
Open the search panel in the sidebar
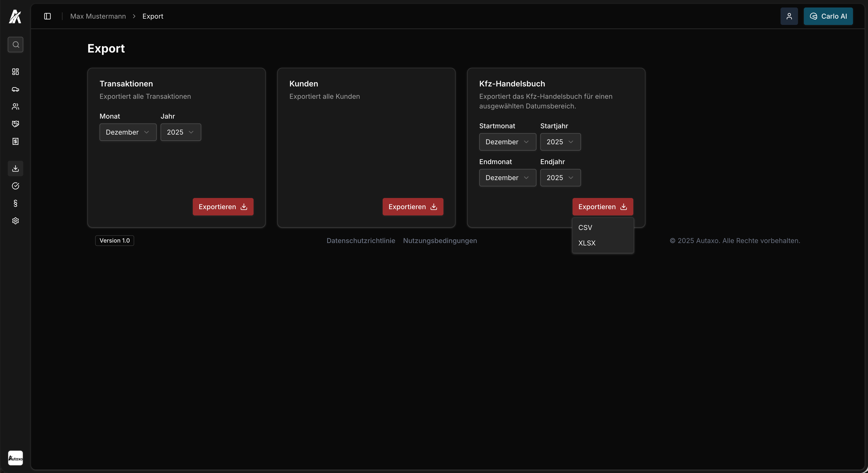coord(15,44)
